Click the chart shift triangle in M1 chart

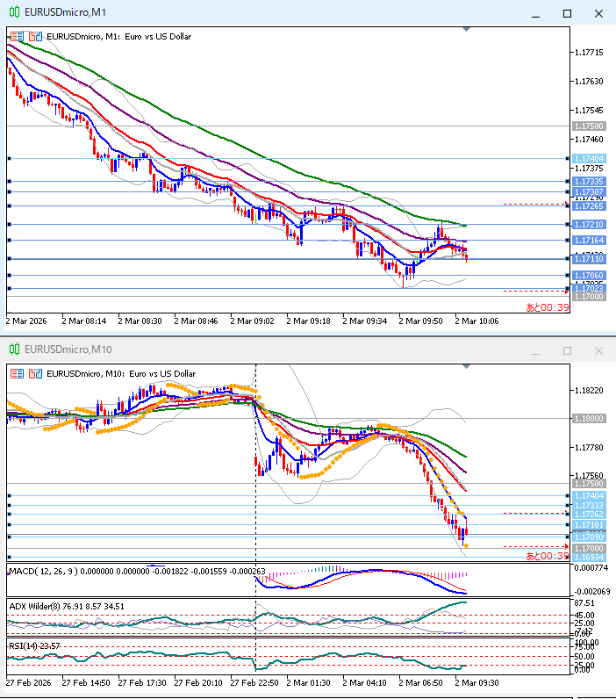pyautogui.click(x=466, y=30)
